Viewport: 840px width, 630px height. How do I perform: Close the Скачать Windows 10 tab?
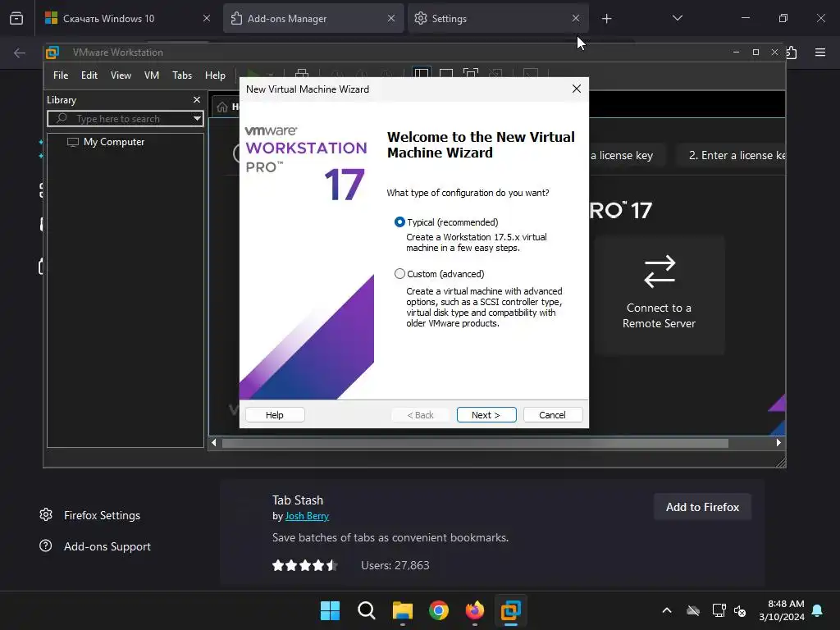pyautogui.click(x=207, y=18)
